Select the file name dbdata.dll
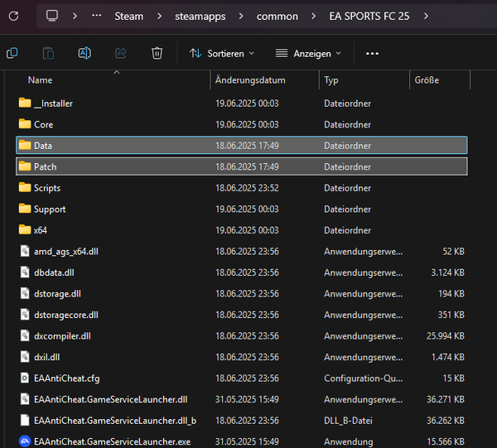497x448 pixels. tap(54, 272)
